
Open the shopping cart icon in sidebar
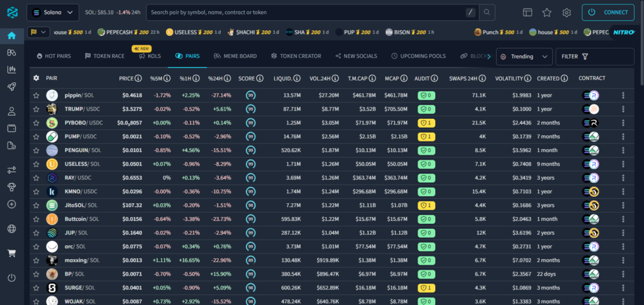[11, 253]
